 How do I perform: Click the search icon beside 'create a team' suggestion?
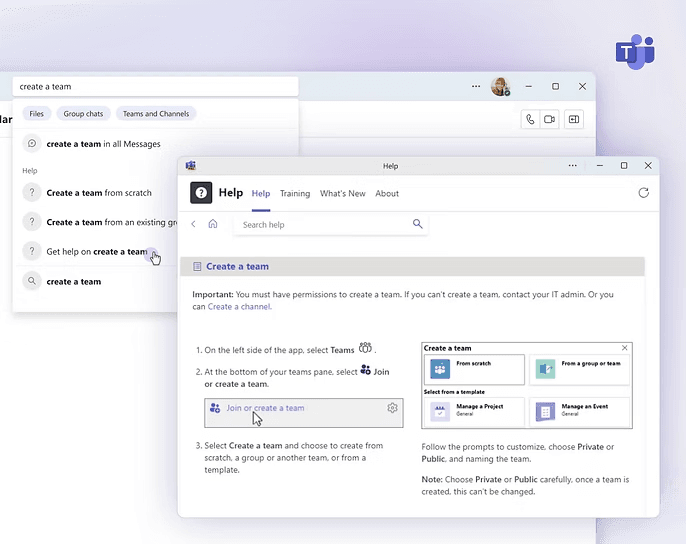coord(32,281)
